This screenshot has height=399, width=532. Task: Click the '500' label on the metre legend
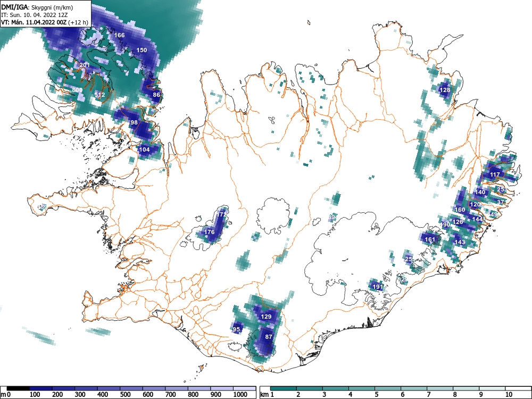[x=125, y=394]
